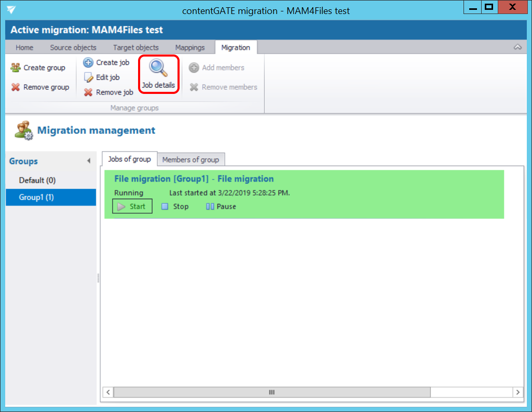Image resolution: width=532 pixels, height=412 pixels.
Task: Open Edit job from ribbon
Action: (x=102, y=77)
